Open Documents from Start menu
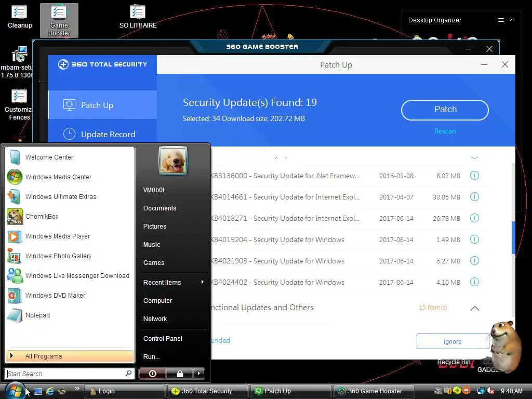 tap(160, 208)
